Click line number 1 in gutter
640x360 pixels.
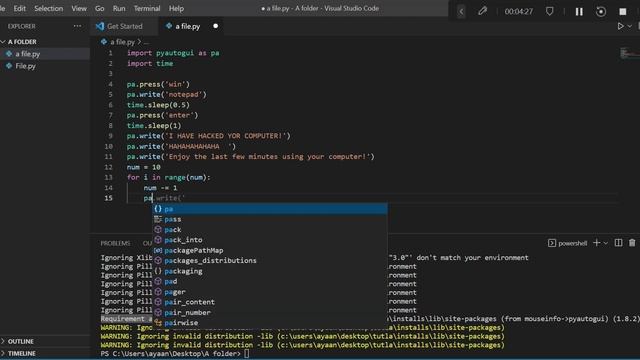[x=110, y=53]
